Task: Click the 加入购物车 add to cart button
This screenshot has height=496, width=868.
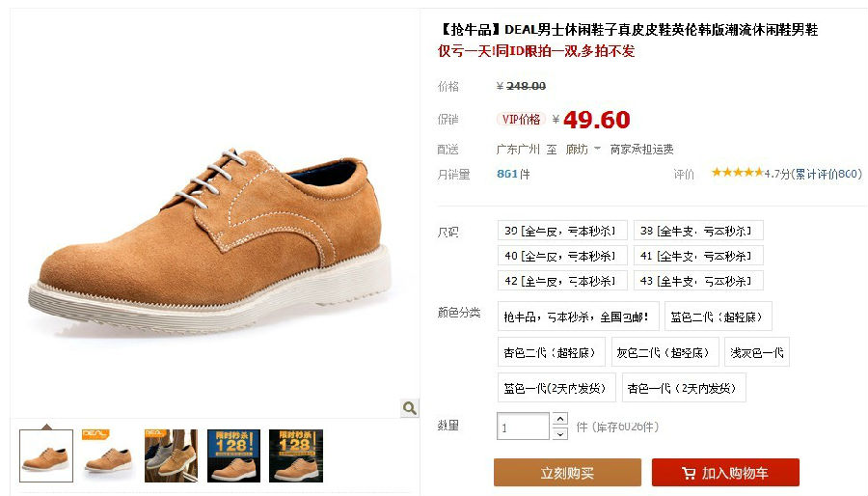Action: 725,473
